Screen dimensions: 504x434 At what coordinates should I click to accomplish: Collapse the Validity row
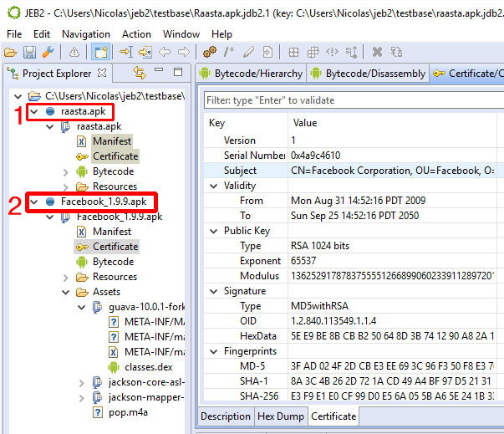point(213,186)
